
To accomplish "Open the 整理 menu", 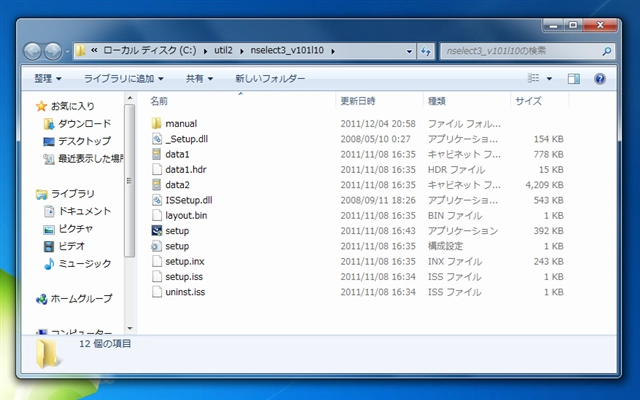I will pos(48,78).
